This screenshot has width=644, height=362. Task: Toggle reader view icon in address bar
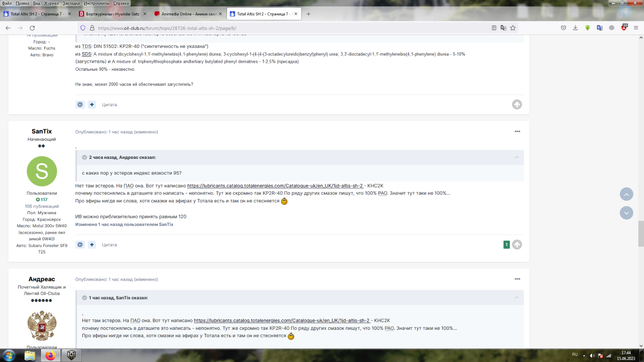tap(494, 28)
